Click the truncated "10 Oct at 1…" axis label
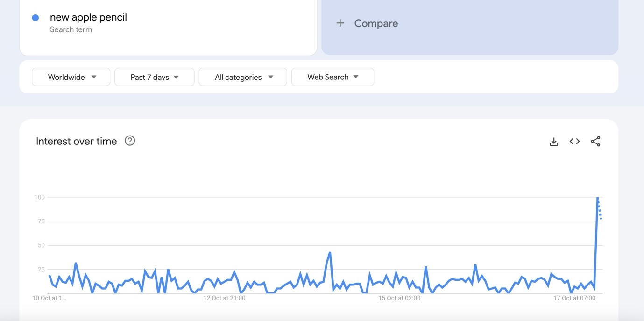The width and height of the screenshot is (644, 321). (x=49, y=298)
